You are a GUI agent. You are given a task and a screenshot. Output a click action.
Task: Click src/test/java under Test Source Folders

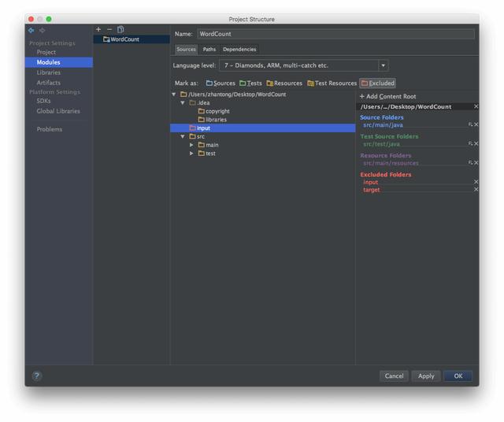tap(381, 143)
